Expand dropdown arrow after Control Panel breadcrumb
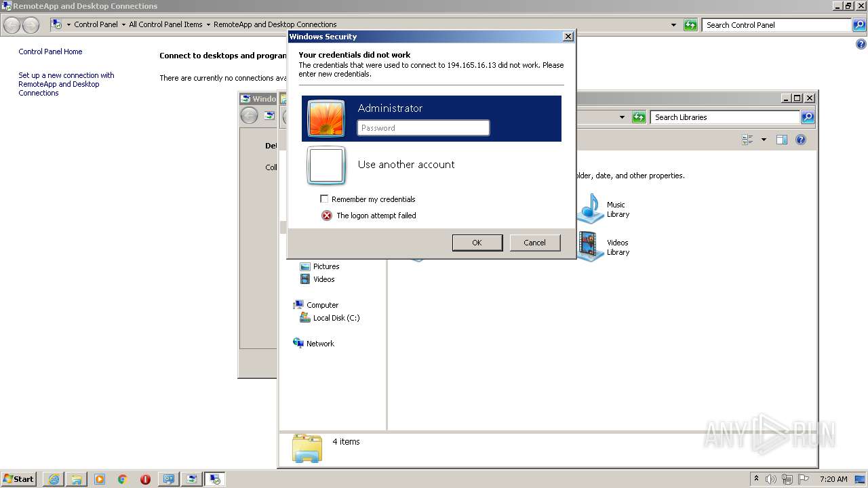 (123, 24)
